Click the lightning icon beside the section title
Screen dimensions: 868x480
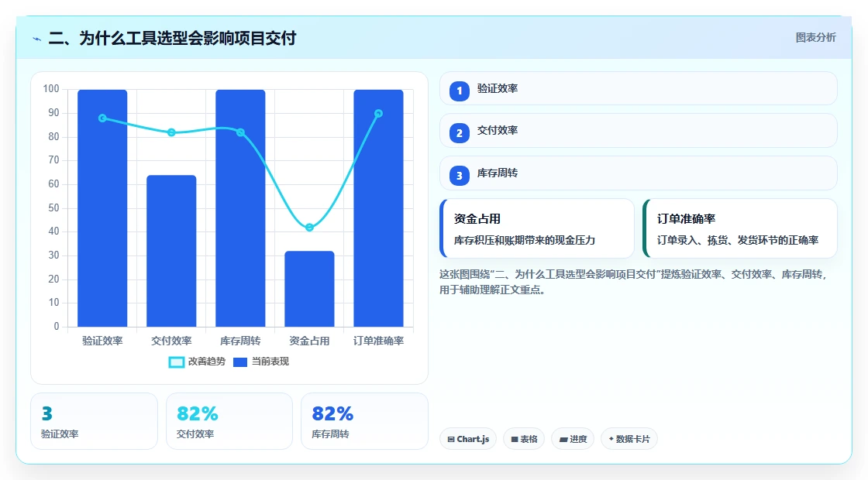tap(37, 39)
